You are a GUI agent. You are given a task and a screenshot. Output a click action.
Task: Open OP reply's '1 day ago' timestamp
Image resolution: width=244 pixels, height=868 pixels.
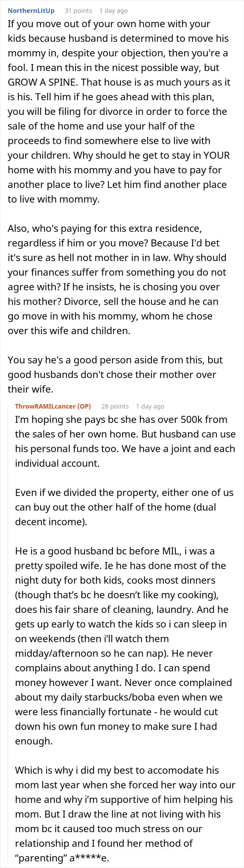150,406
